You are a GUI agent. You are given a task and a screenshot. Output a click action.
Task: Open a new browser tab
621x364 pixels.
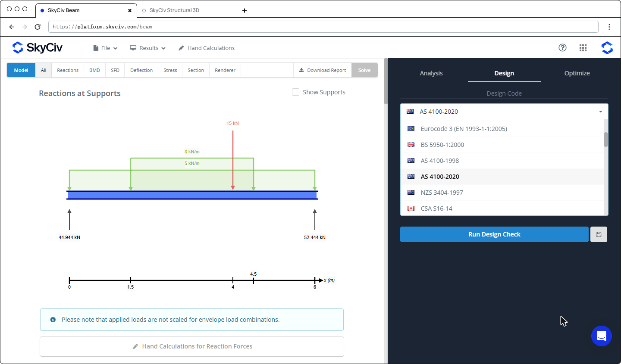click(x=245, y=10)
